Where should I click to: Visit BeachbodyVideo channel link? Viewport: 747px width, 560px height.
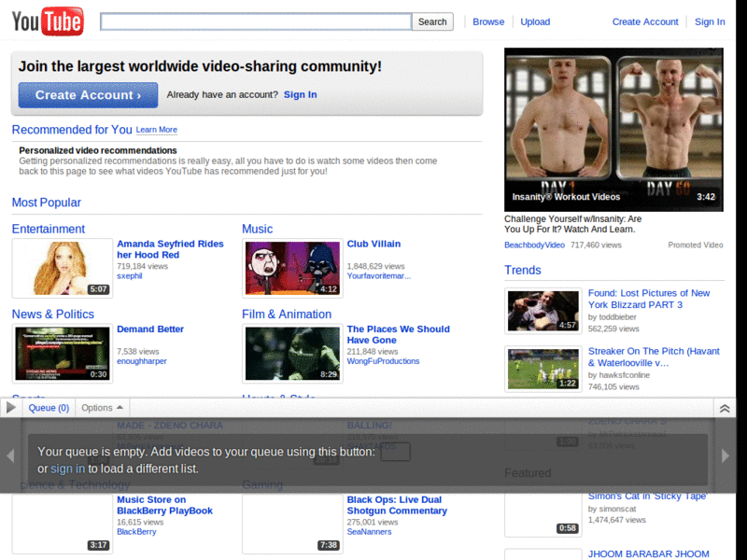[x=534, y=245]
